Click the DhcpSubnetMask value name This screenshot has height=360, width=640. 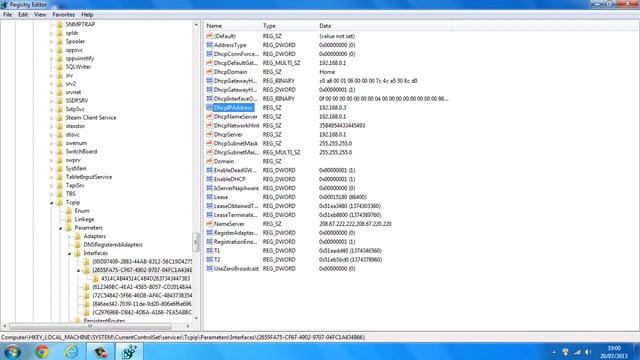tap(236, 144)
